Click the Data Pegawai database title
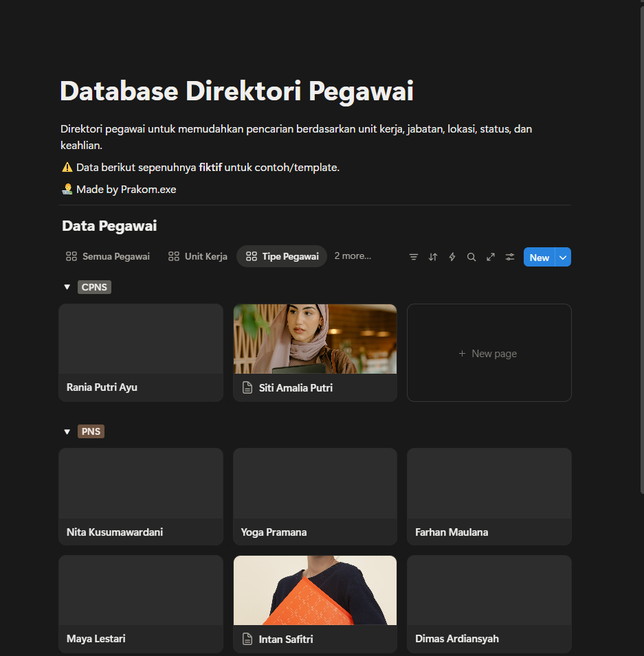644x656 pixels. [109, 226]
